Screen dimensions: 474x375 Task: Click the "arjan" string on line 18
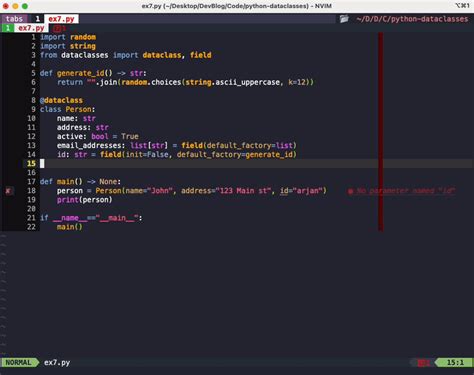(x=308, y=191)
